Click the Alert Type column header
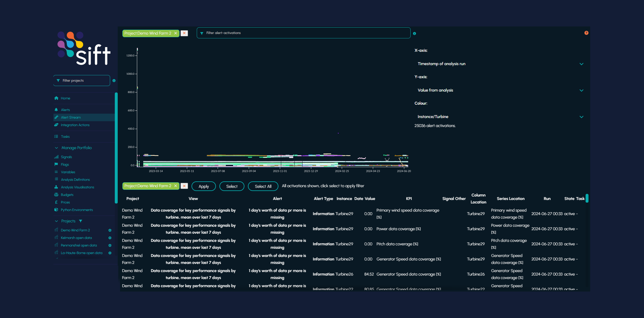This screenshot has height=318, width=644. 323,199
